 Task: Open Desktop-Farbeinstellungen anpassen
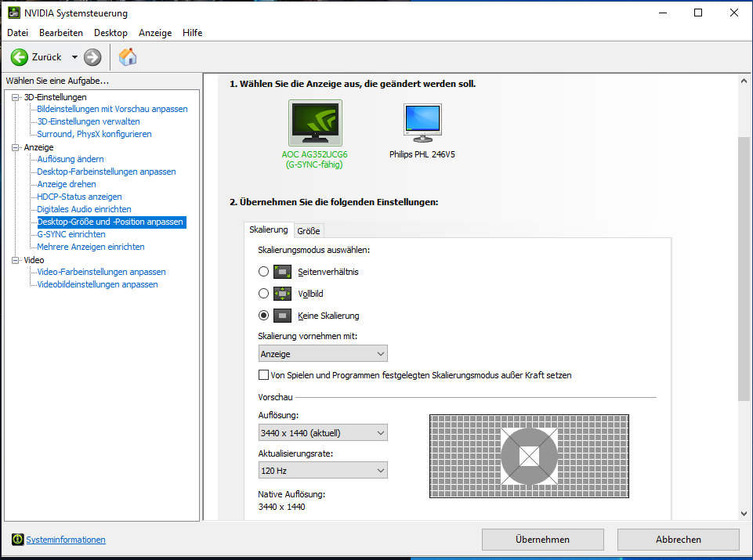pos(107,172)
